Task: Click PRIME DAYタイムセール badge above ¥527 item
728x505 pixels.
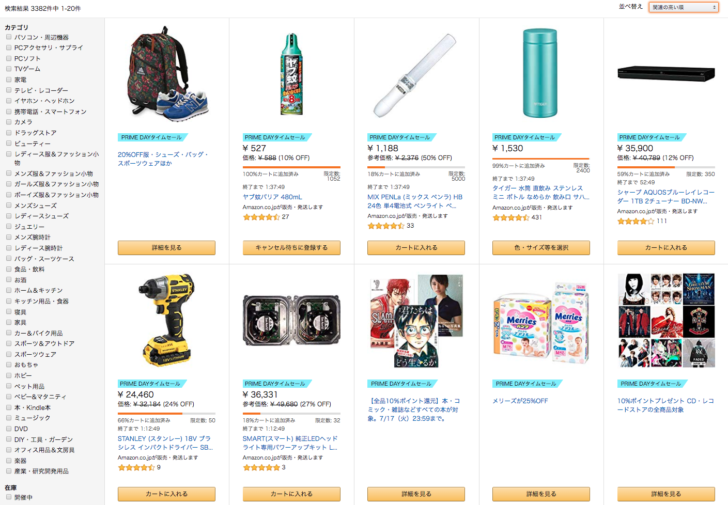Action: (277, 137)
